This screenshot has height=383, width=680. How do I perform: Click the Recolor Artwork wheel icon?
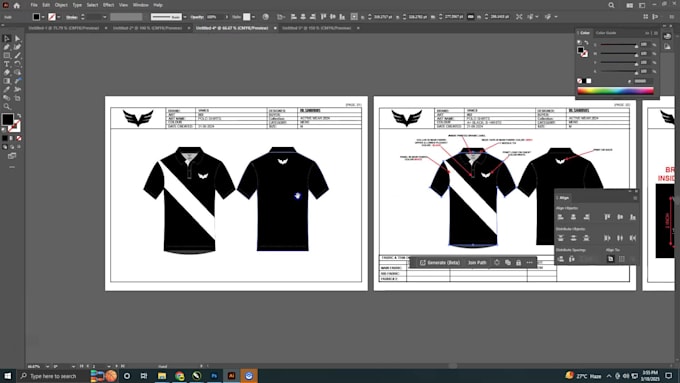pos(265,17)
